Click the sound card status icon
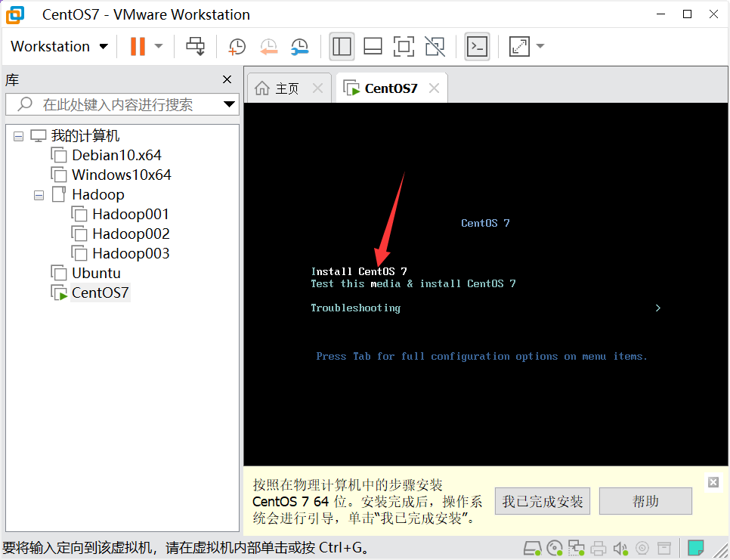 tap(620, 549)
